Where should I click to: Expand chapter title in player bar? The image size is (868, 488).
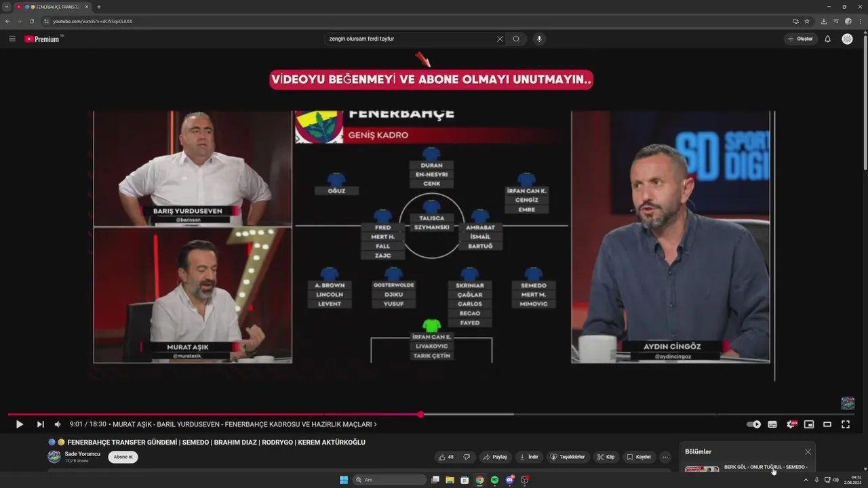pos(244,424)
